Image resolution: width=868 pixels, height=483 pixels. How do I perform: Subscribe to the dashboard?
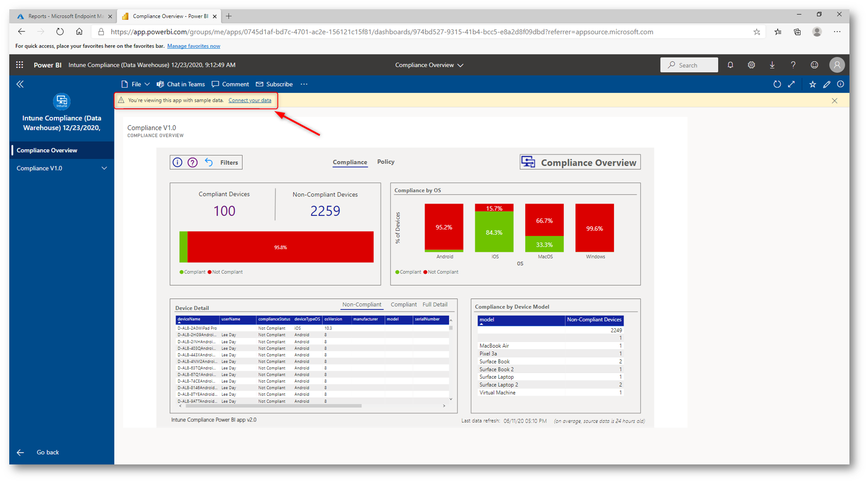274,84
